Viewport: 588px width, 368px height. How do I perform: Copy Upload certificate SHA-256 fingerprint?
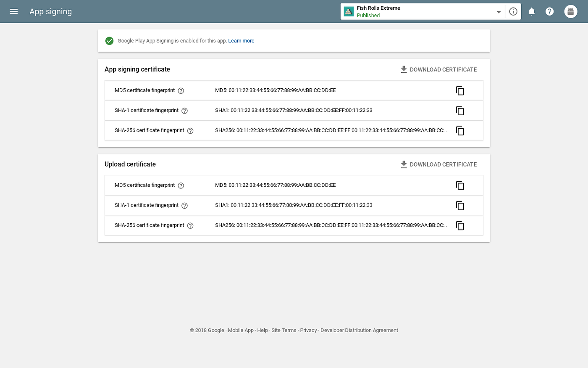click(x=460, y=226)
